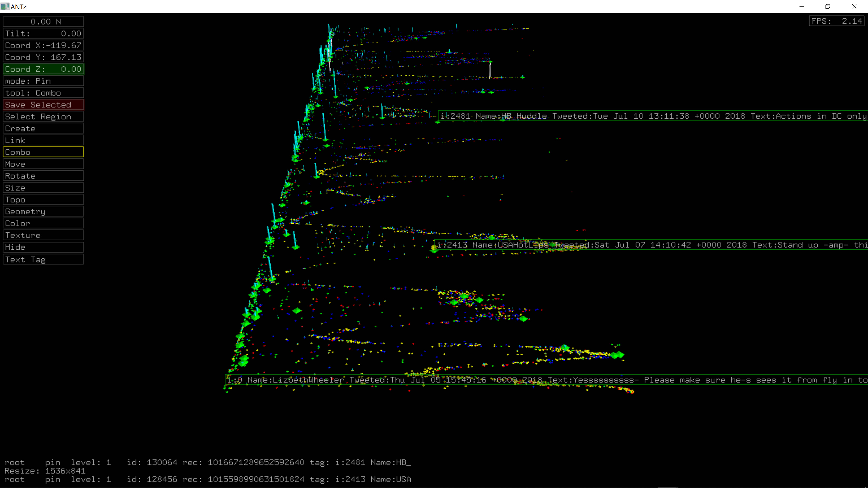This screenshot has height=488, width=868.
Task: Click the Color tool button
Action: (x=43, y=223)
